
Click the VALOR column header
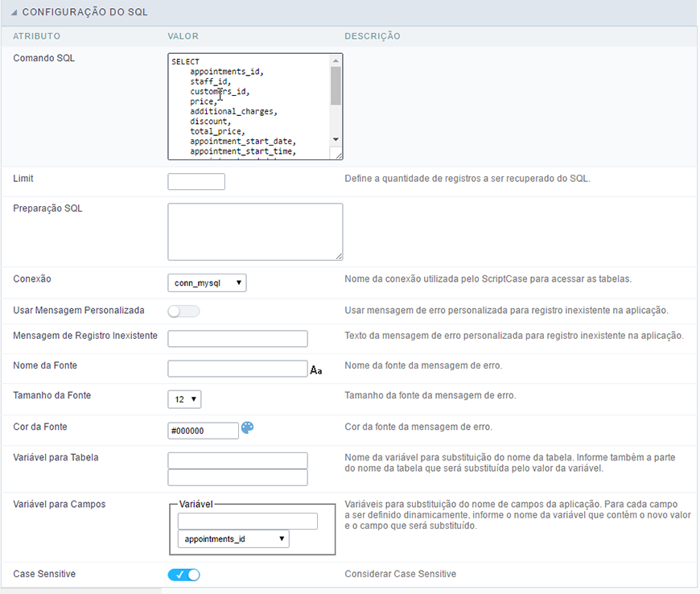183,36
